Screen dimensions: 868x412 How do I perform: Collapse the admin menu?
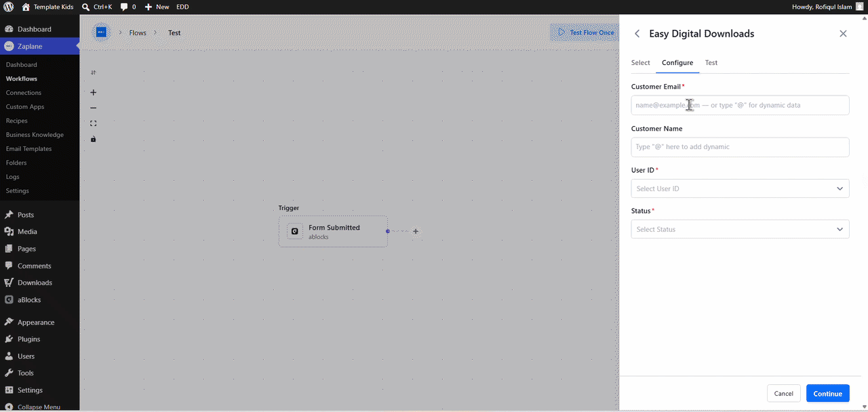coord(39,407)
